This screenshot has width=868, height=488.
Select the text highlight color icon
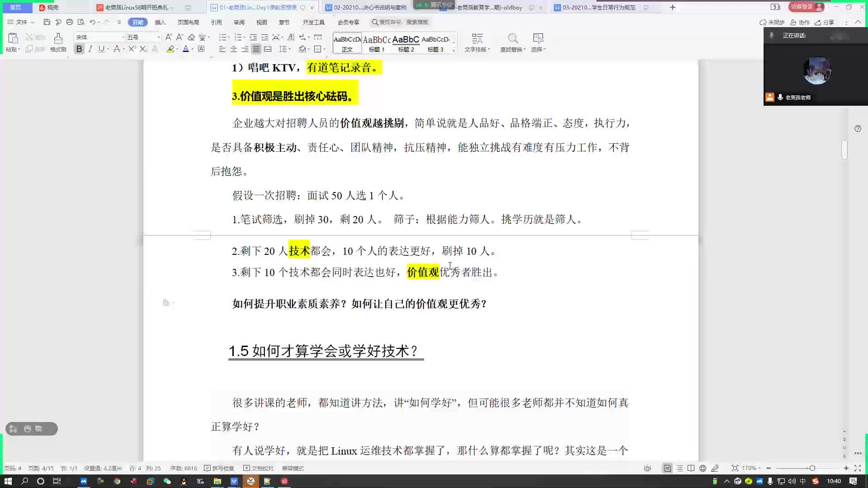[x=170, y=49]
